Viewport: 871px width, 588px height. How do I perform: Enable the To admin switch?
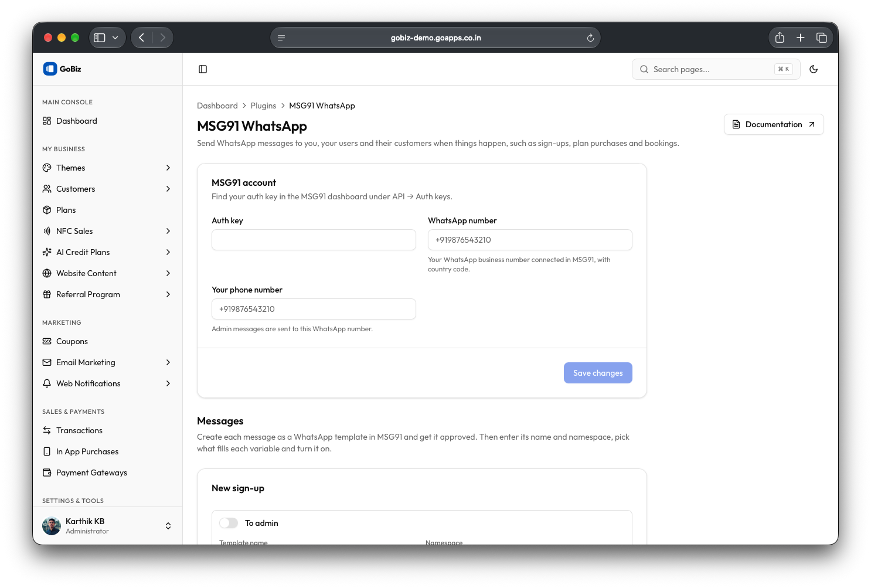[229, 523]
